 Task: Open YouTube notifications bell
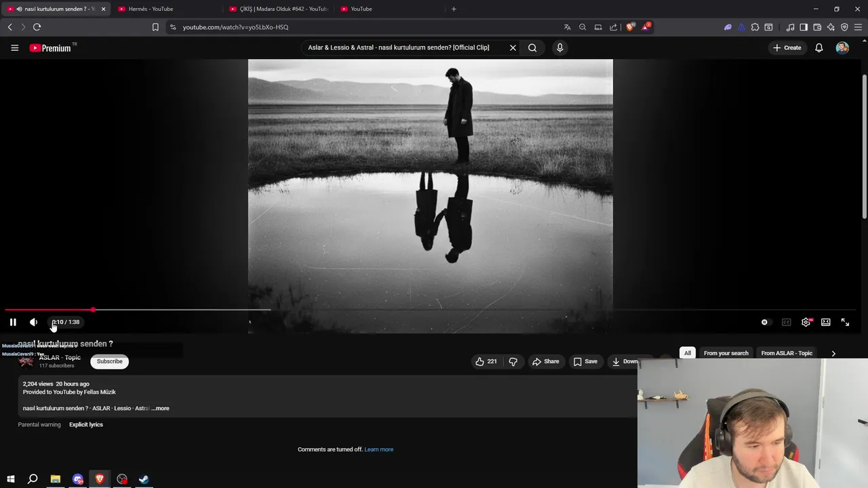coord(819,47)
